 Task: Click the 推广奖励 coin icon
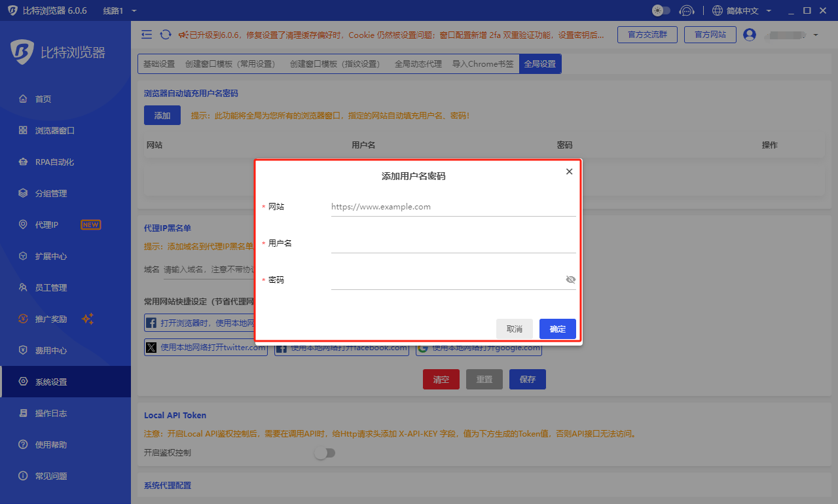(23, 319)
